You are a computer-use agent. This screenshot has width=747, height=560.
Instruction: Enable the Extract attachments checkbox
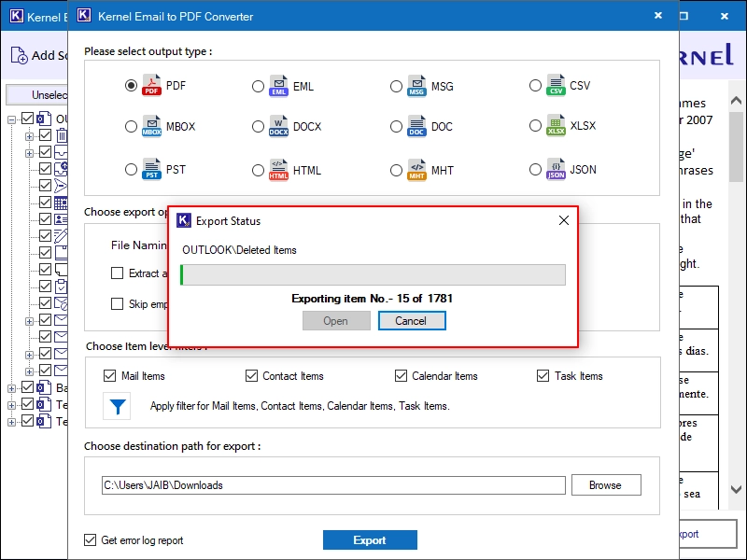point(117,273)
